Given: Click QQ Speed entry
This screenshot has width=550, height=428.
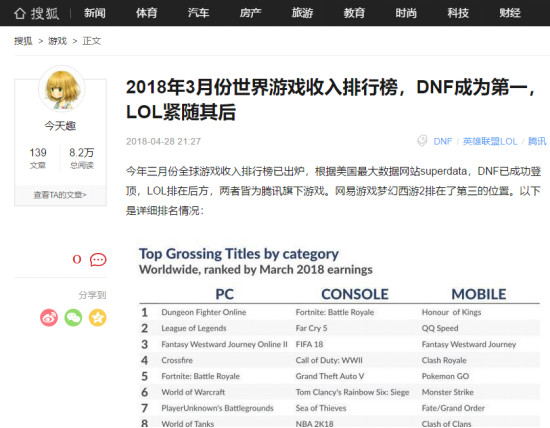Looking at the screenshot, I should (440, 328).
